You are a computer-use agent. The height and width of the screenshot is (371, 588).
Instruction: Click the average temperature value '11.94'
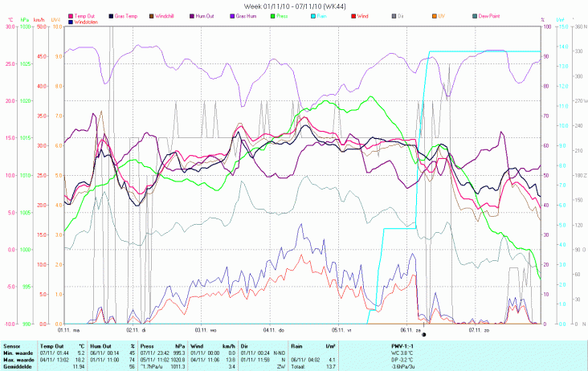[x=79, y=366]
